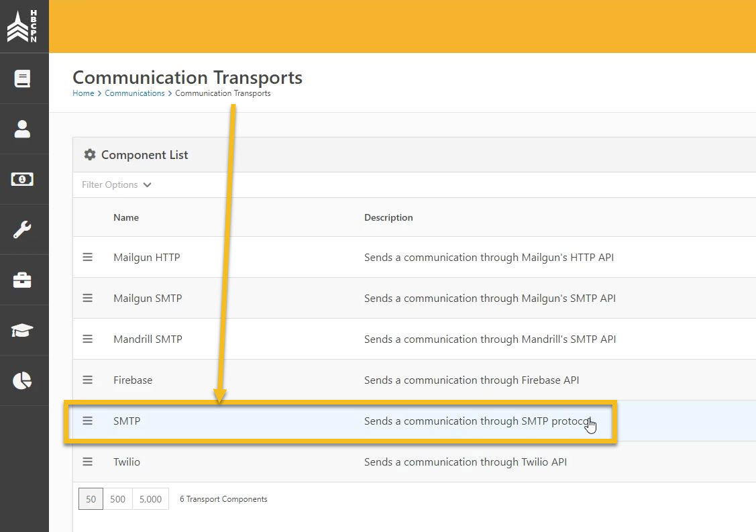Open the book icon in sidebar

[x=22, y=78]
